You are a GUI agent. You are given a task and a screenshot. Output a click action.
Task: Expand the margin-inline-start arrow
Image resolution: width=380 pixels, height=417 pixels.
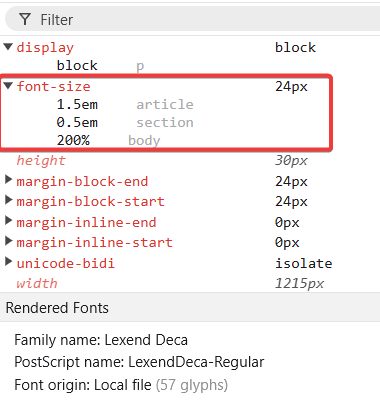(9, 241)
